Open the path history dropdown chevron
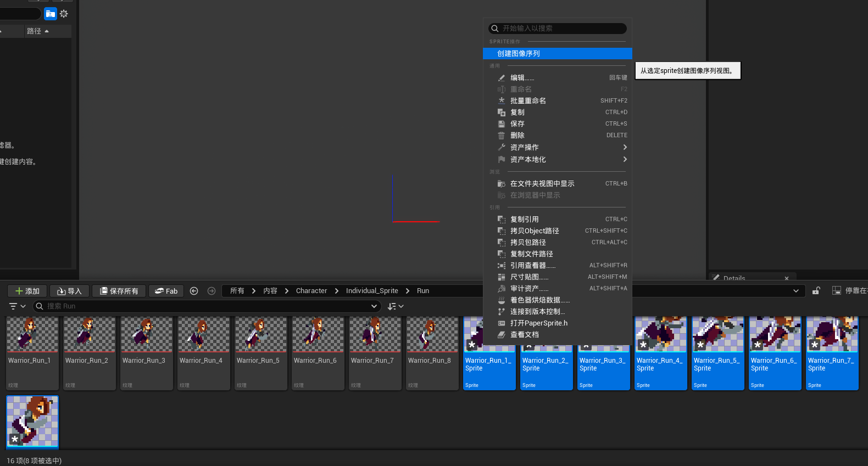The width and height of the screenshot is (868, 466). (796, 291)
